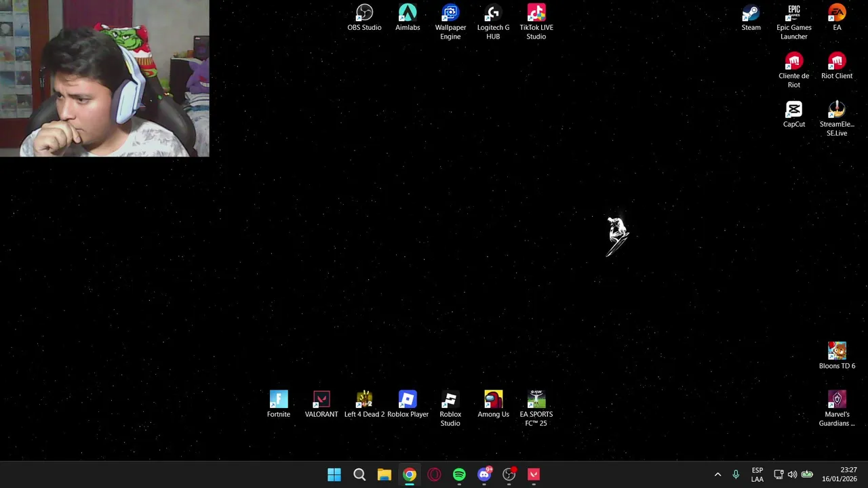Launch Aimlabs from the desktop

pos(408,18)
